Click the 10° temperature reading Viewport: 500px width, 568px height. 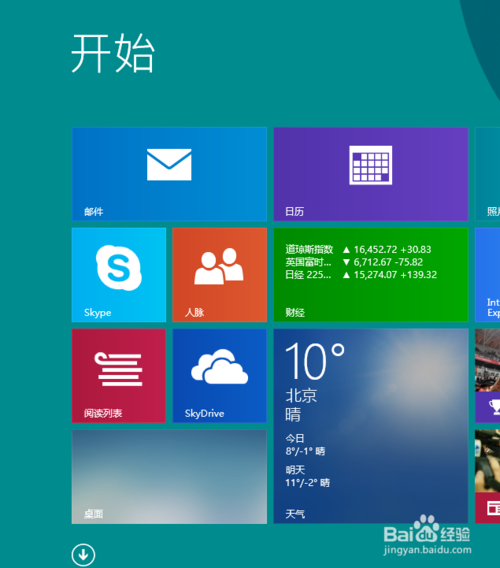[x=314, y=361]
